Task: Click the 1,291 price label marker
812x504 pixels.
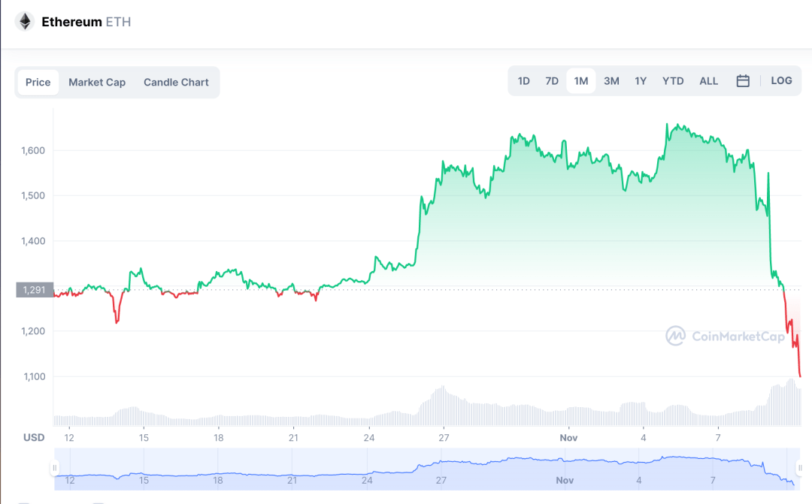Action: click(x=34, y=289)
